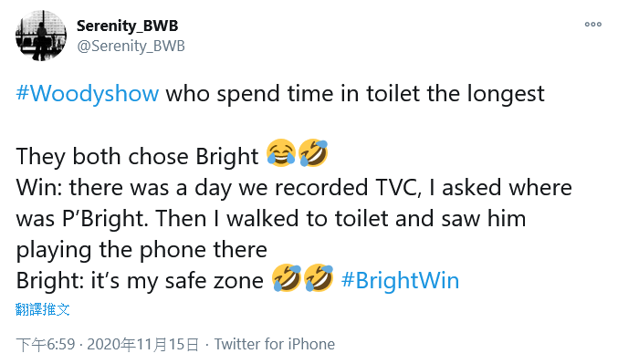Click the Serenity_BWB profile avatar
Image resolution: width=618 pixels, height=364 pixels.
[x=40, y=36]
